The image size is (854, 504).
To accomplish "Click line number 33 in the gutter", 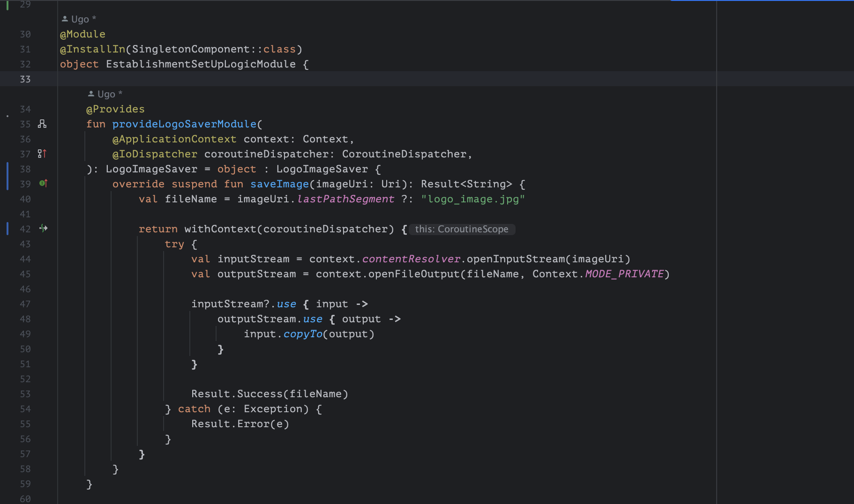I will coord(25,79).
